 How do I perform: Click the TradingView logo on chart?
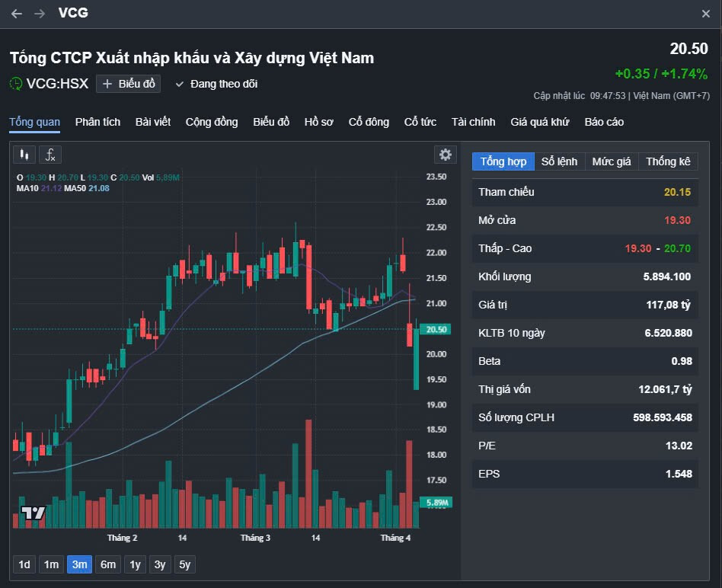[33, 513]
